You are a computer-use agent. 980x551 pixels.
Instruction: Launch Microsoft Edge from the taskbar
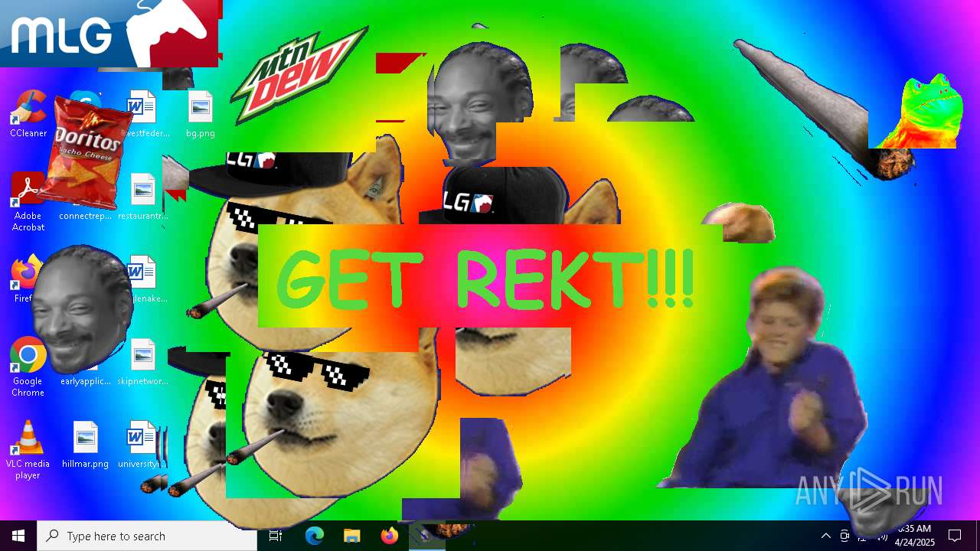(x=315, y=536)
